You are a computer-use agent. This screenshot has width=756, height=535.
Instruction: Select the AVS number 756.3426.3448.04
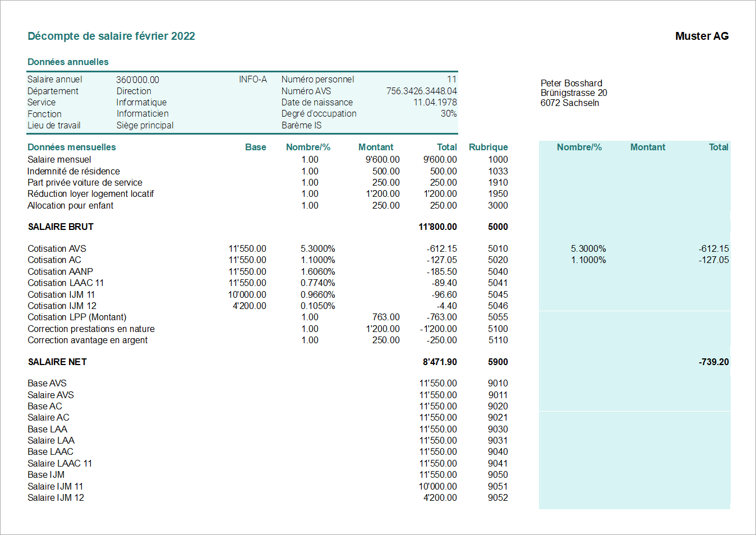click(421, 91)
